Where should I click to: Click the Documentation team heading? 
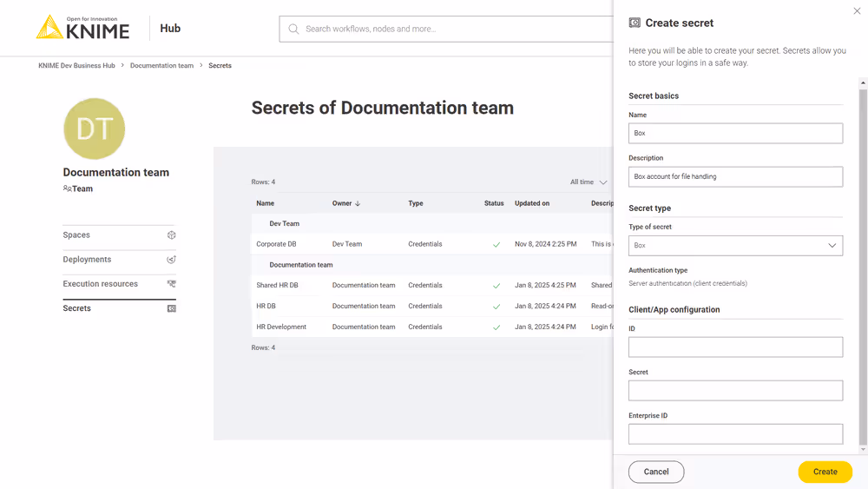point(115,172)
